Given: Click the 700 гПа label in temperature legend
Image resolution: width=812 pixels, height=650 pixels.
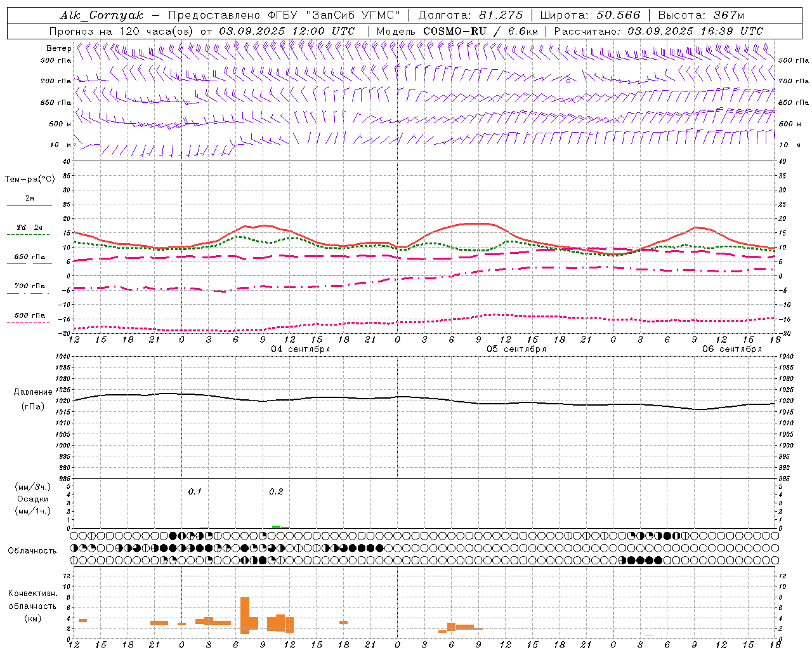Looking at the screenshot, I should [29, 286].
